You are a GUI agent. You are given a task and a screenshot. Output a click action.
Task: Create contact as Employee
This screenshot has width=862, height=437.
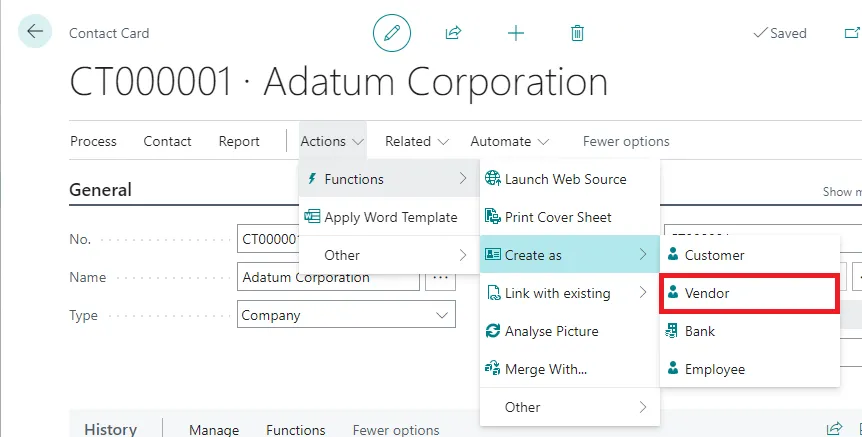[x=750, y=369]
